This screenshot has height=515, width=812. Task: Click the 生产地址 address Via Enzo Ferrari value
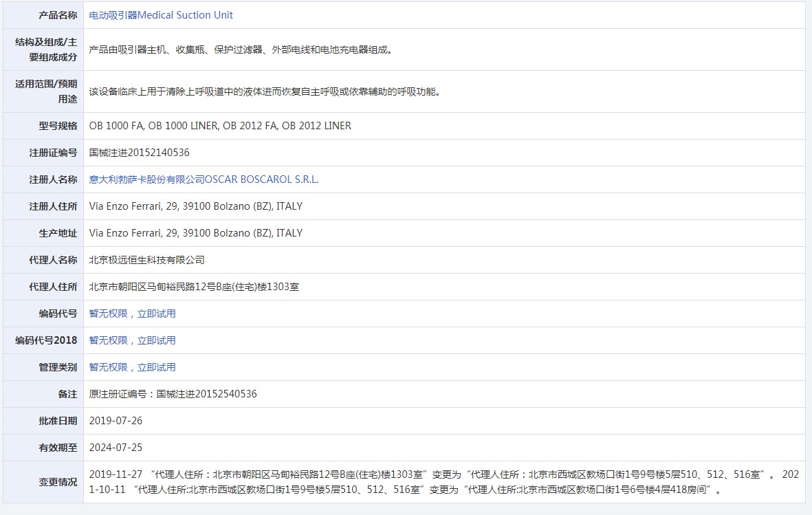pyautogui.click(x=196, y=233)
